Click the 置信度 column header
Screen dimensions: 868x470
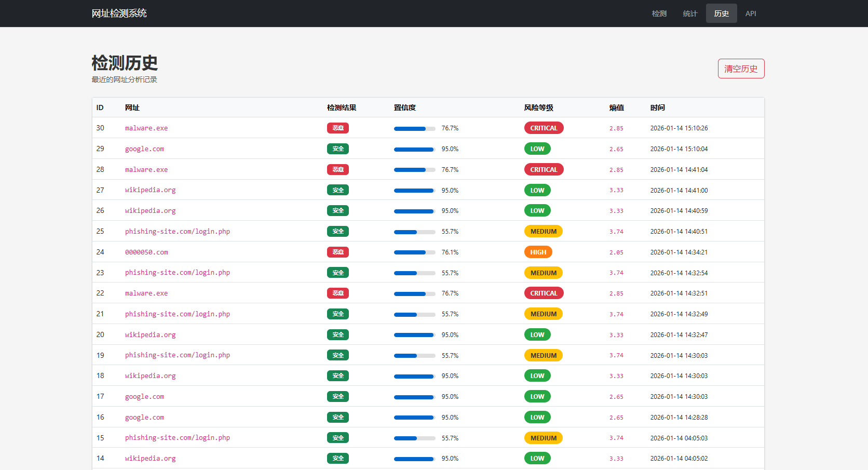click(x=405, y=108)
